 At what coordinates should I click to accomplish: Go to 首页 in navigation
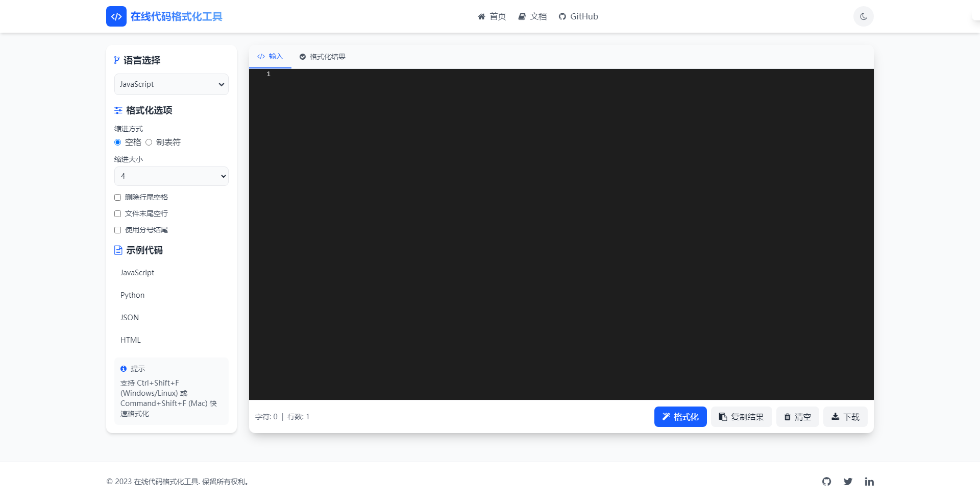492,17
